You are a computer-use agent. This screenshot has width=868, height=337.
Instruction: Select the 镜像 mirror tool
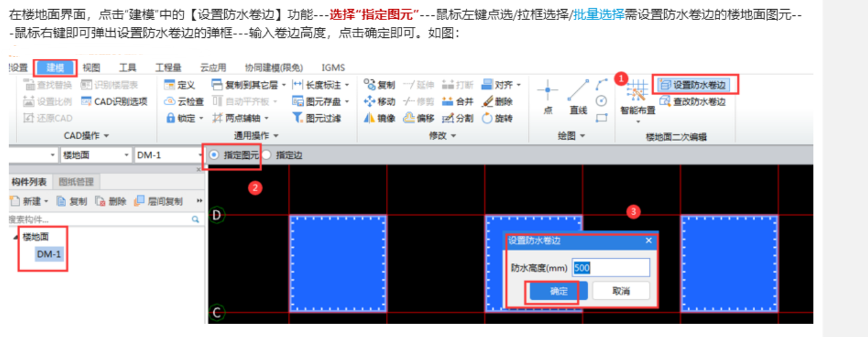pyautogui.click(x=379, y=118)
